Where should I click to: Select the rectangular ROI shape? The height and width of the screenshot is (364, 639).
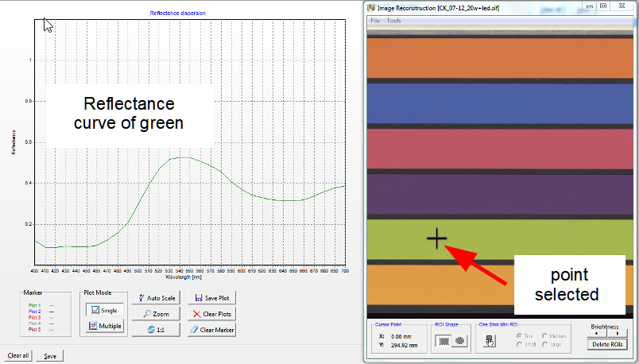[x=443, y=340]
